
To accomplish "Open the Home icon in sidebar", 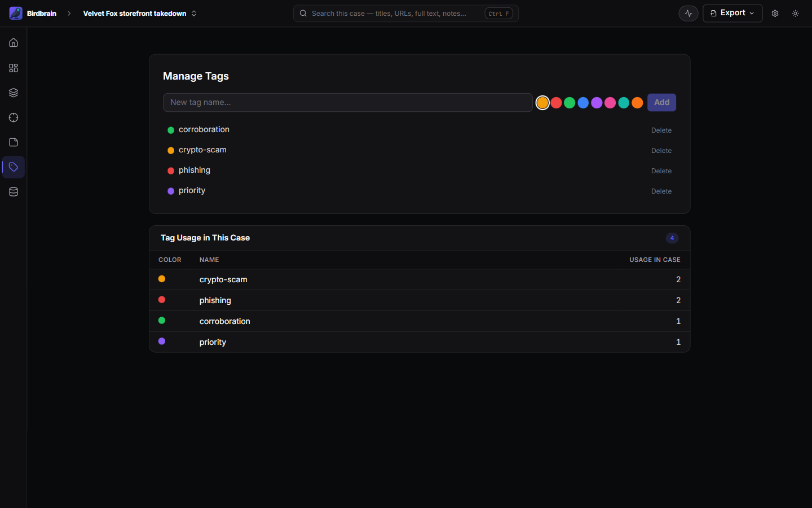I will 14,43.
